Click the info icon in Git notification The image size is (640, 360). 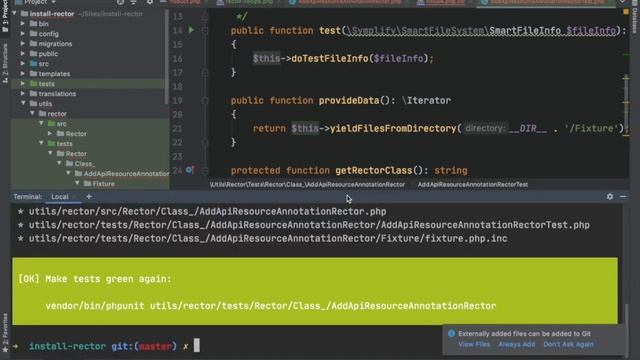pyautogui.click(x=451, y=333)
